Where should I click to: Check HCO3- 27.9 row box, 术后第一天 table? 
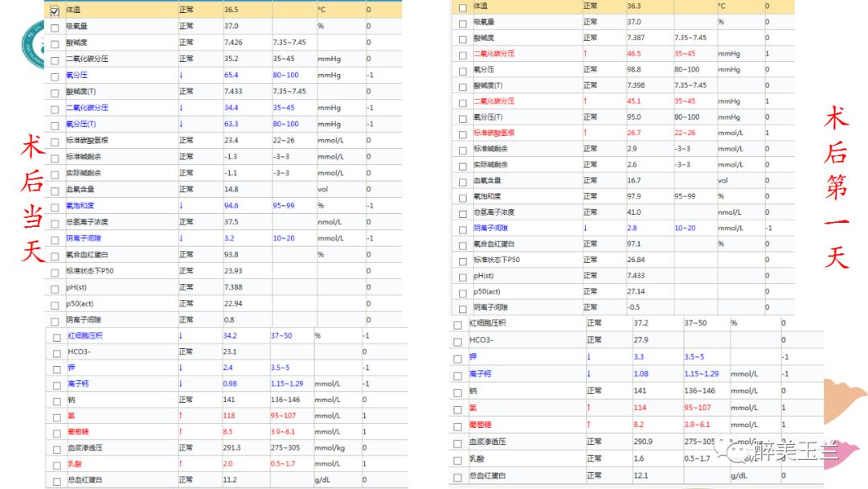457,342
